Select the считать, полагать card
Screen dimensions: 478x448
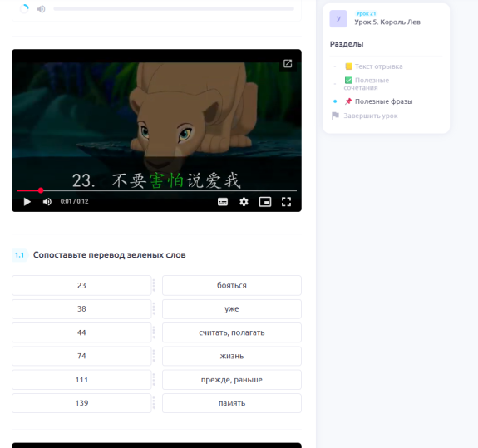(x=232, y=332)
